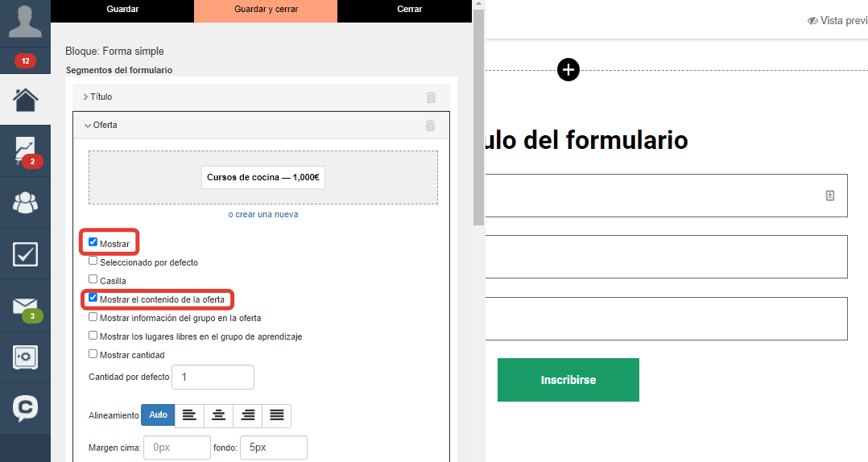Image resolution: width=868 pixels, height=462 pixels.
Task: Open the messages envelope icon
Action: tap(26, 306)
